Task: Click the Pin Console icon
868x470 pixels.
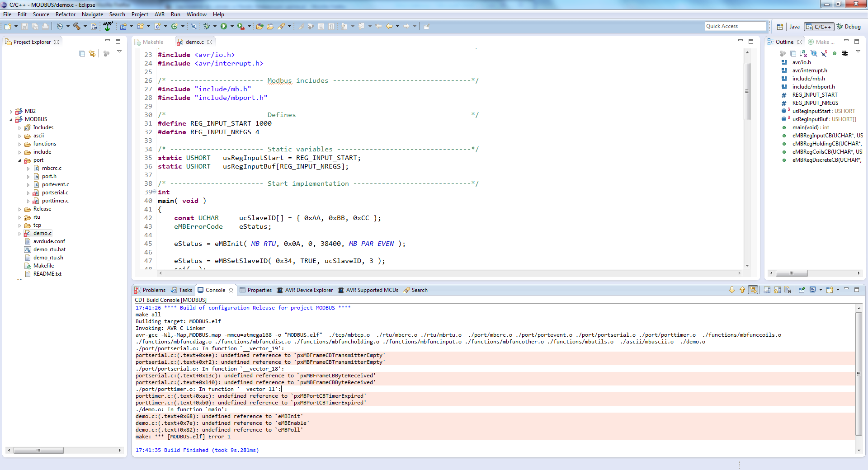Action: 802,290
